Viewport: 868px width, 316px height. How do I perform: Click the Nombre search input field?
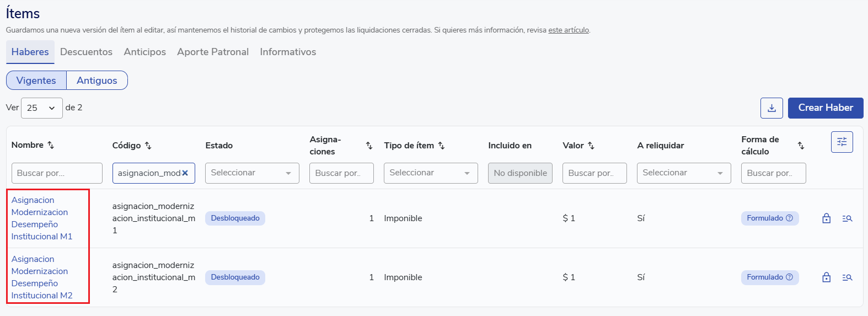point(57,173)
